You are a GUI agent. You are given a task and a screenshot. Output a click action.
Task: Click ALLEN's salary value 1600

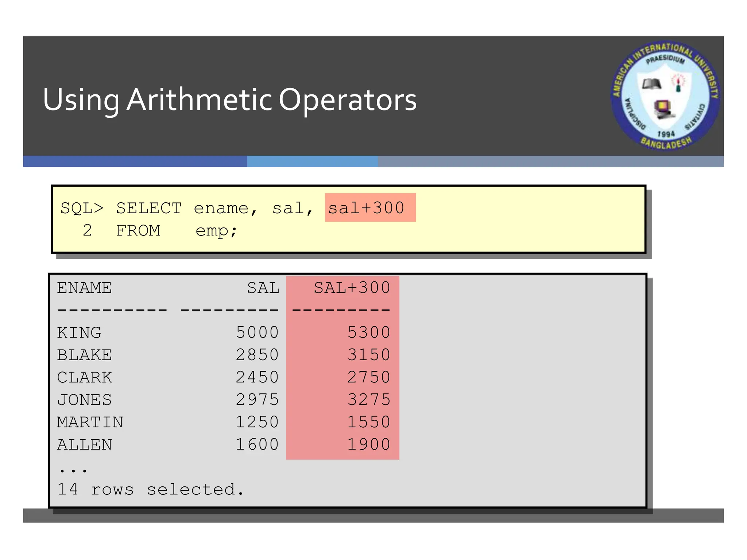pos(257,444)
